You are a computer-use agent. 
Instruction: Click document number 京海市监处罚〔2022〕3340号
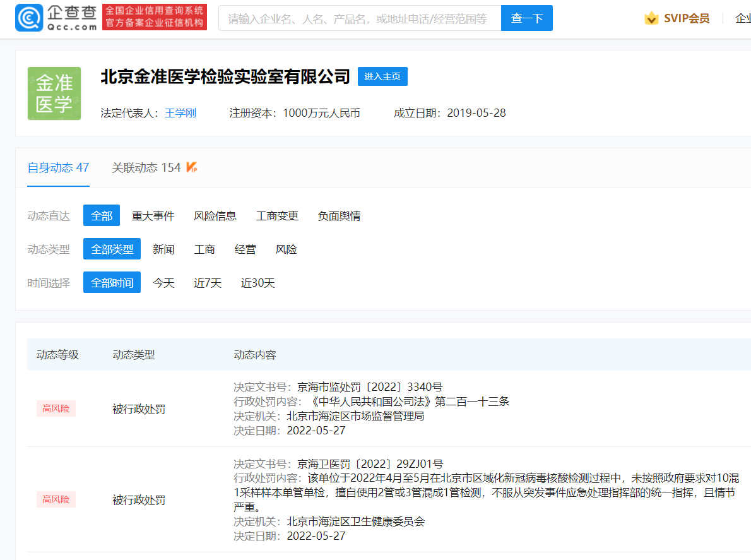370,387
